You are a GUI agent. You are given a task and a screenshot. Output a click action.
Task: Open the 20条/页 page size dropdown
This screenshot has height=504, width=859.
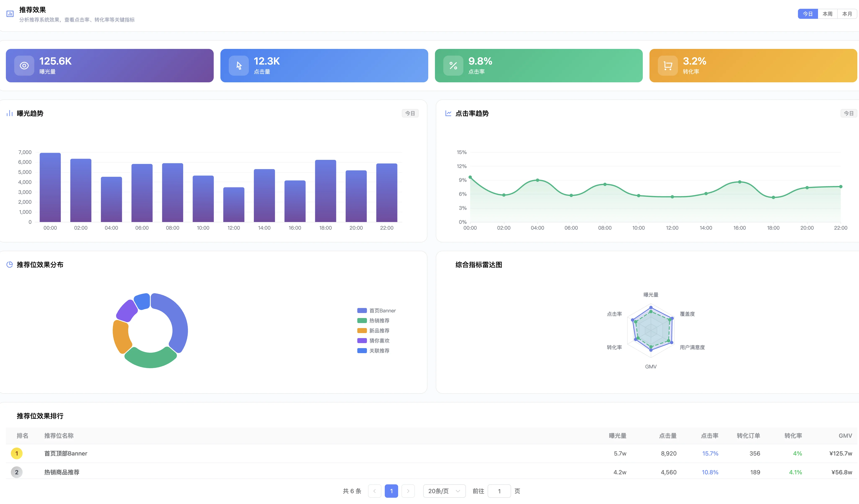point(444,491)
